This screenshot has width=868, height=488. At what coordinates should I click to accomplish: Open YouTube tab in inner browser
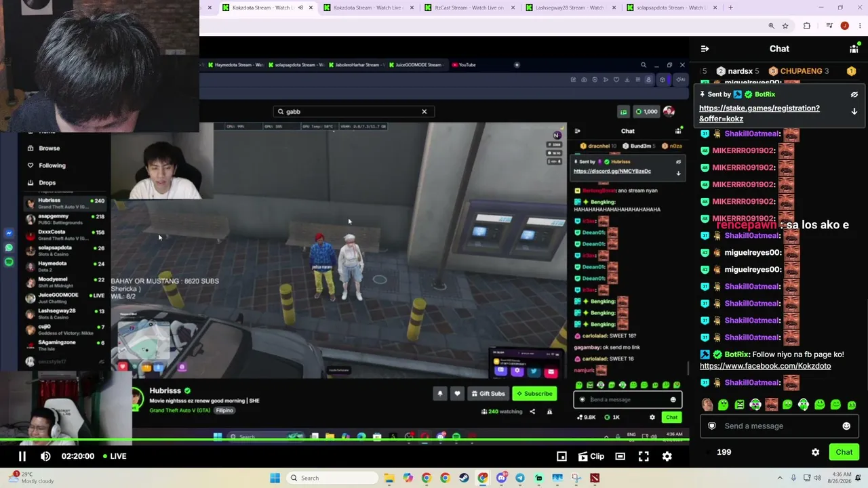click(x=465, y=65)
